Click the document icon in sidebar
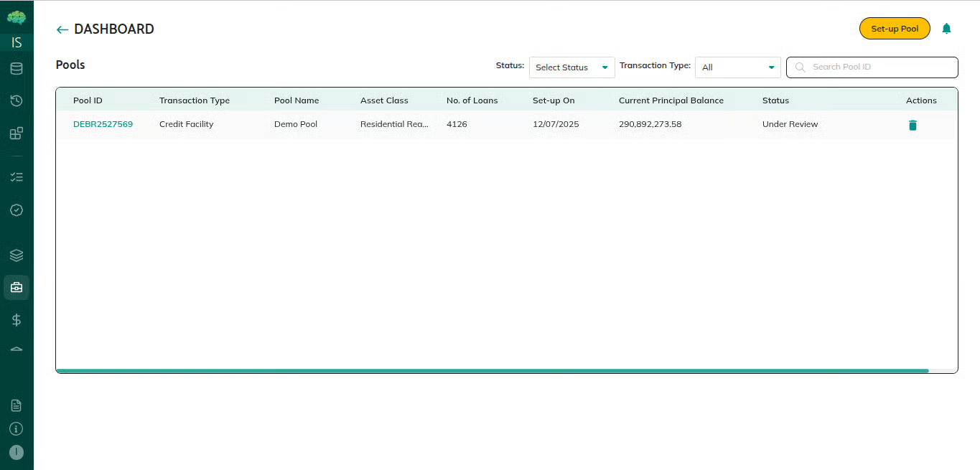 coord(16,405)
